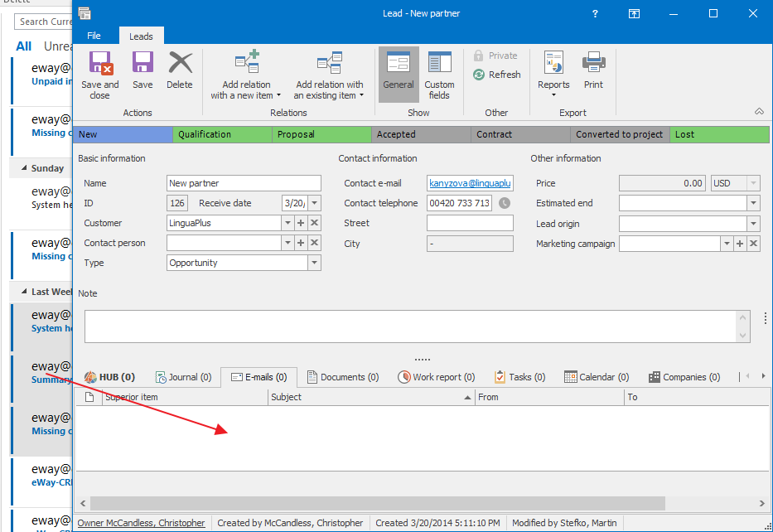The width and height of the screenshot is (773, 532).
Task: Open the note options three-dot menu
Action: (765, 318)
